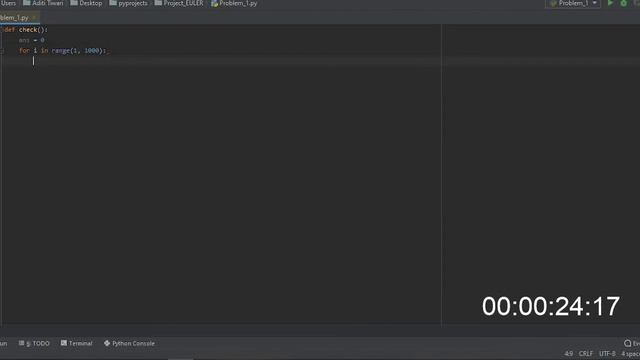
Task: Click the Terminal tab icon
Action: click(x=64, y=343)
